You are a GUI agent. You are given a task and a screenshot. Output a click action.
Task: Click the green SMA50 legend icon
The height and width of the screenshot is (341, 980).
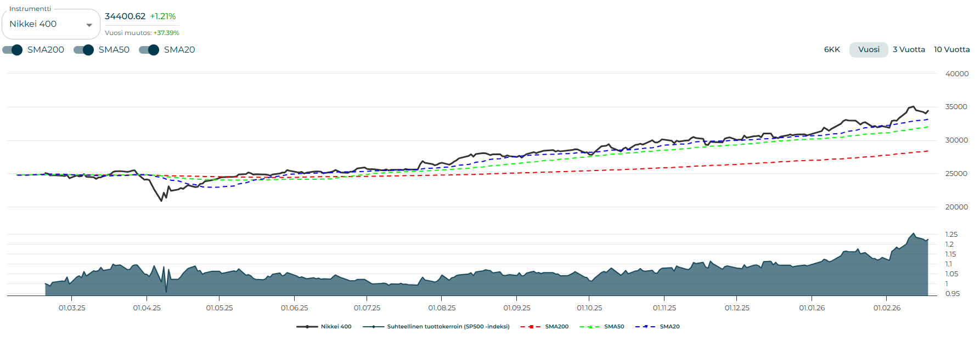[589, 327]
